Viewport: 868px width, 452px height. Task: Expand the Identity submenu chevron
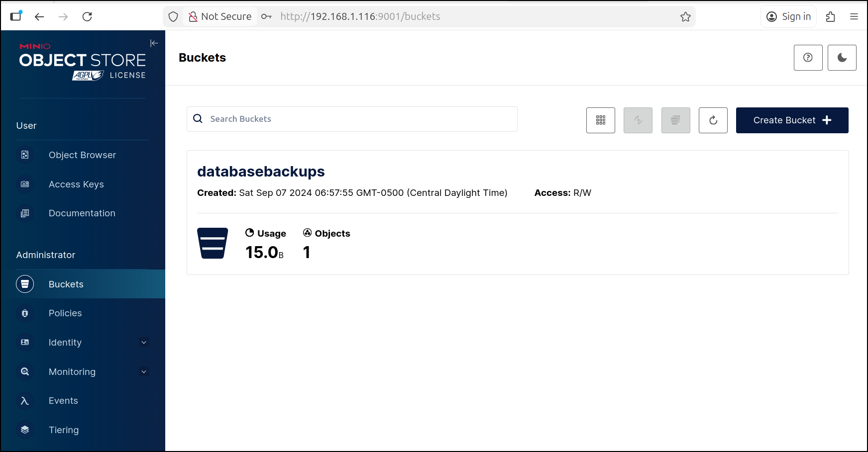click(x=144, y=343)
